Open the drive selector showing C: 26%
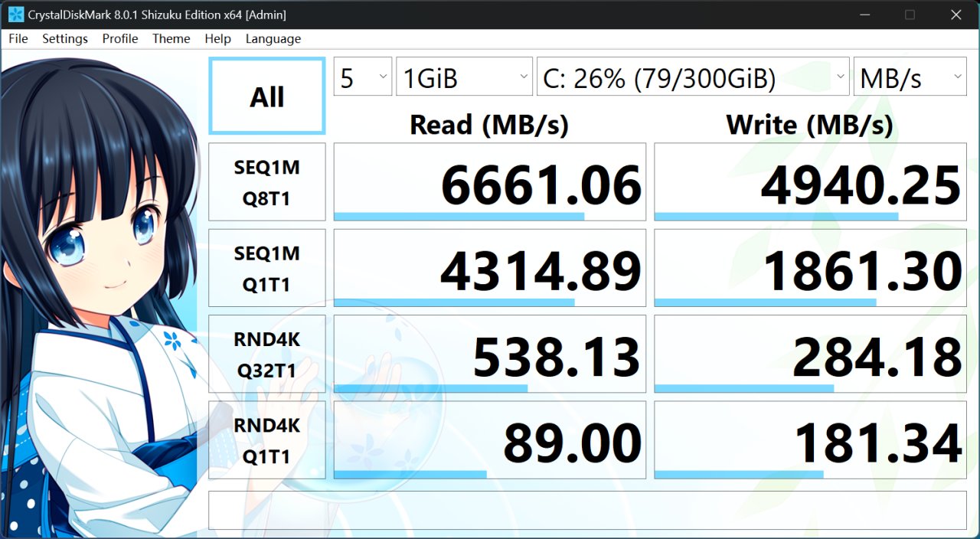Image resolution: width=980 pixels, height=539 pixels. [694, 77]
